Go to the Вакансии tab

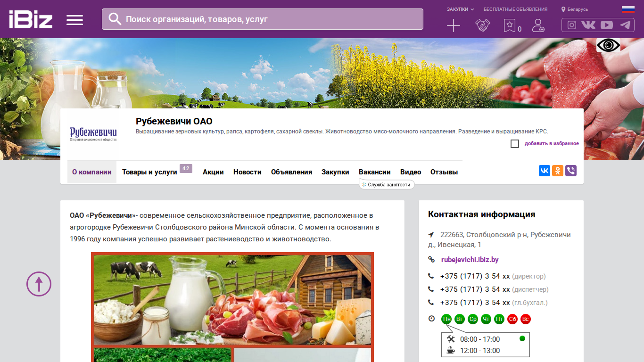pyautogui.click(x=375, y=172)
